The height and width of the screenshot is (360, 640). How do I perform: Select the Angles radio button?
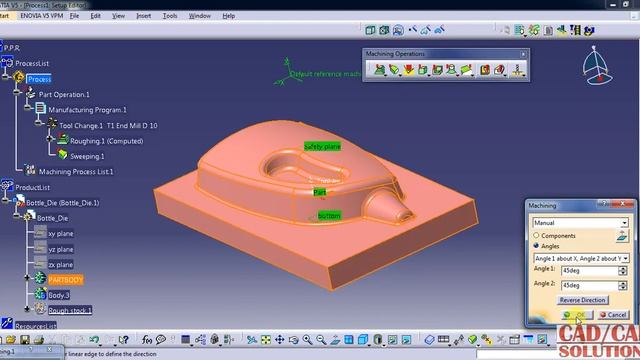pos(536,246)
